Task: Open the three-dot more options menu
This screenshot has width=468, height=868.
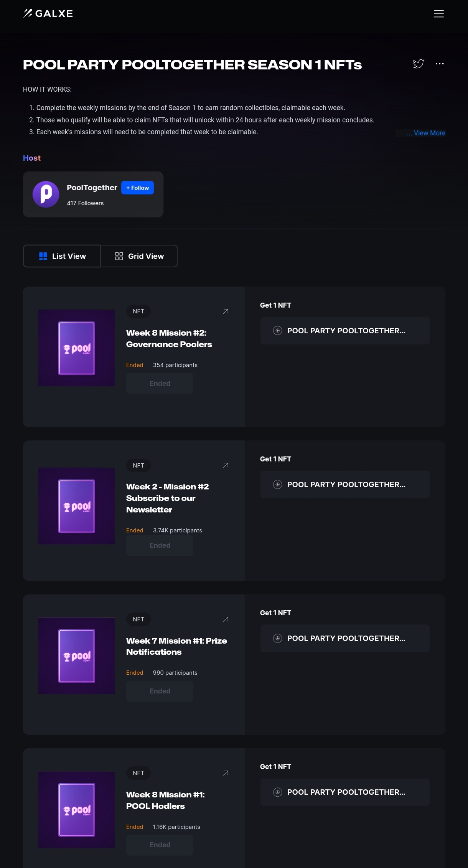Action: [440, 64]
